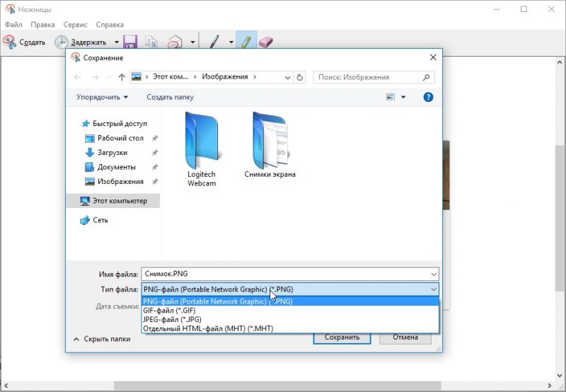Go up one folder level arrow
566x392 pixels.
tap(122, 77)
